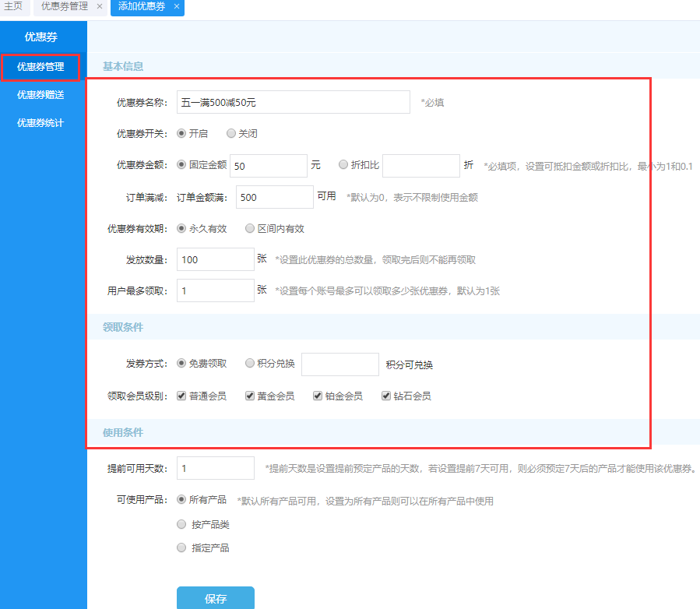Open 优惠券赠送 in the sidebar
700x609 pixels.
click(x=40, y=95)
